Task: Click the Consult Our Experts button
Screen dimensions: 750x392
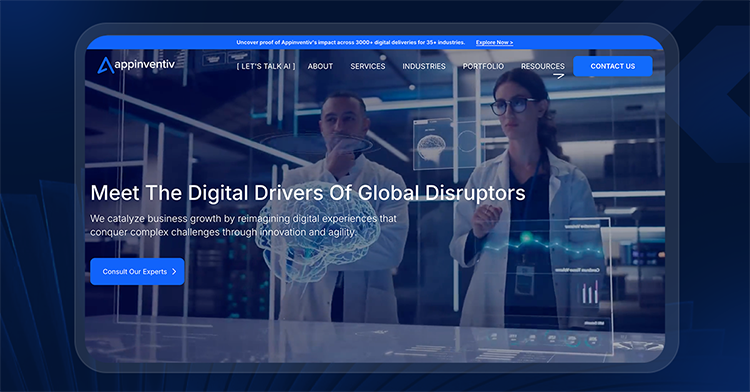Action: coord(137,272)
